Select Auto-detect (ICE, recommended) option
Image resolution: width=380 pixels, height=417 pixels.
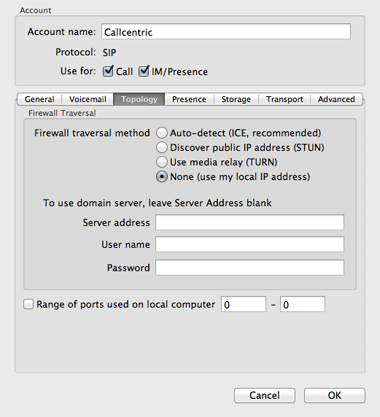click(162, 133)
